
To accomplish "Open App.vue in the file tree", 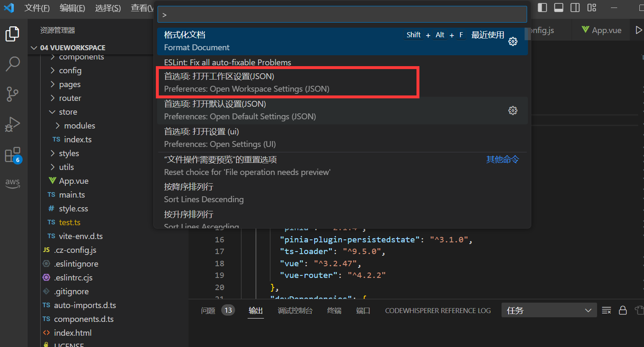I will point(73,181).
